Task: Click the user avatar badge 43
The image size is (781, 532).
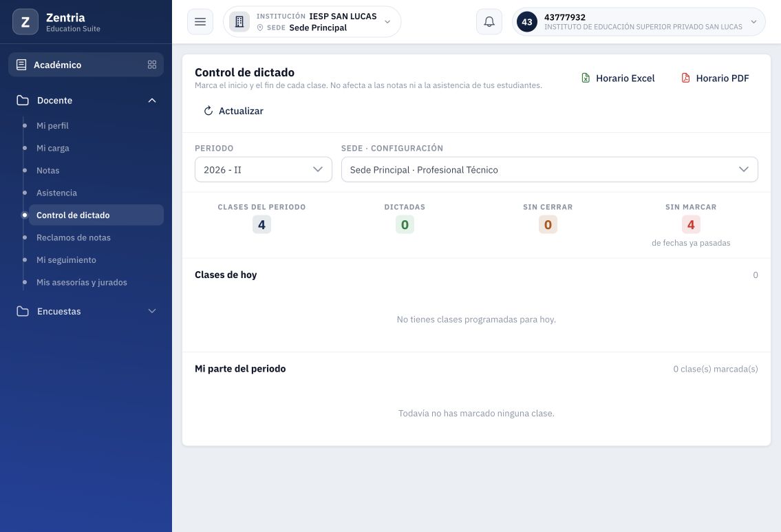Action: (x=527, y=22)
